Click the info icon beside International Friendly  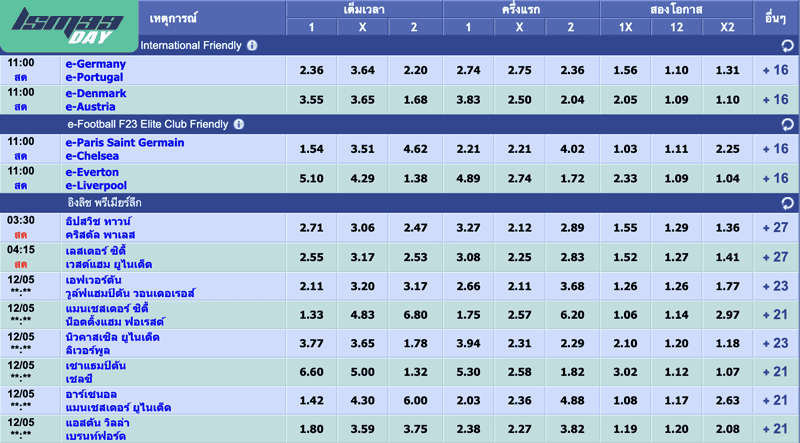(252, 46)
